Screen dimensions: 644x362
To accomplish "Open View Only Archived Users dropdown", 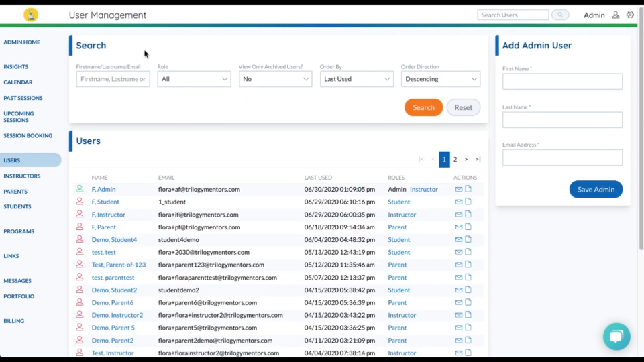I will (x=275, y=79).
